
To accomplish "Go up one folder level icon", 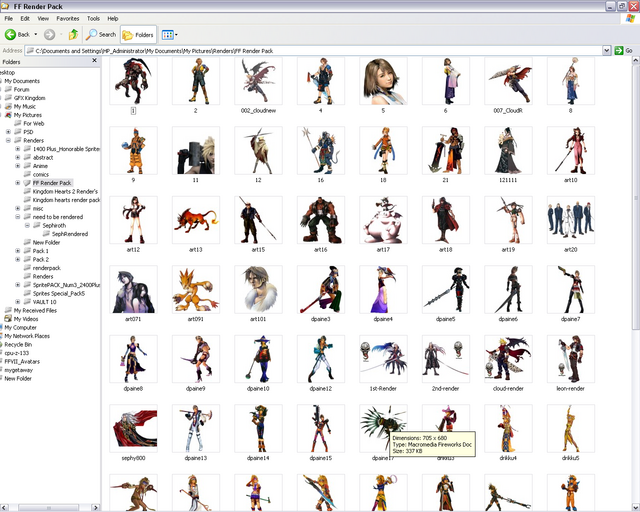I will 73,35.
